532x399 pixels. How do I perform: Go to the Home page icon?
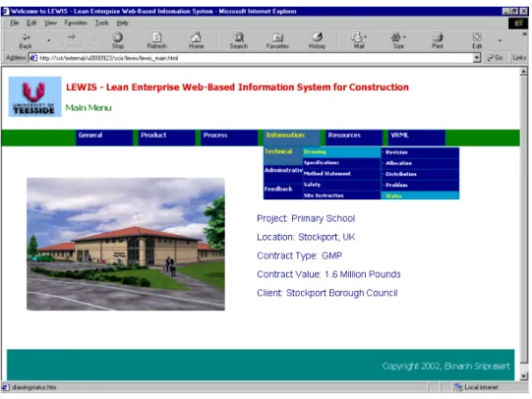click(196, 40)
